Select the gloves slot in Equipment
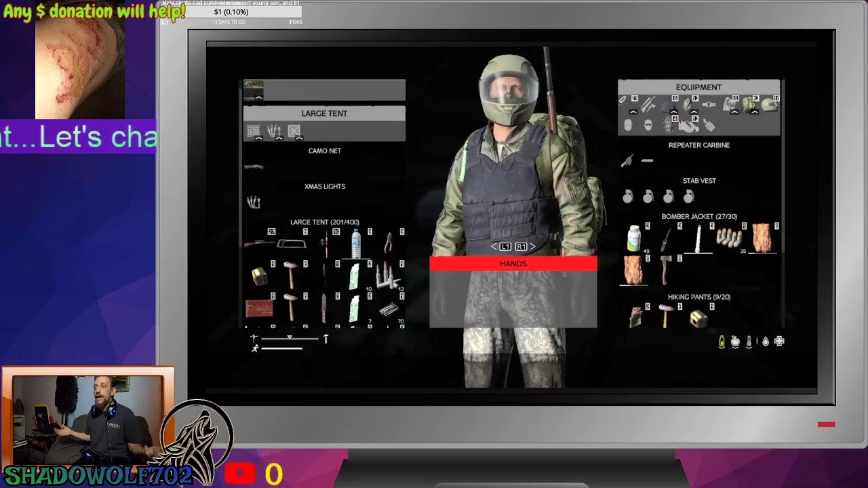Viewport: 868px width, 488px height. click(x=668, y=125)
